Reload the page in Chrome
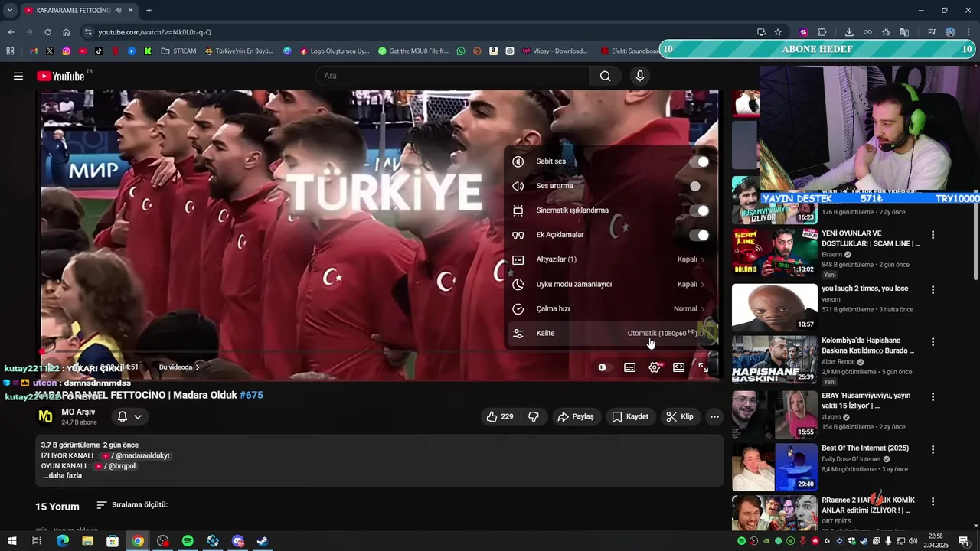The image size is (980, 551). [x=47, y=32]
